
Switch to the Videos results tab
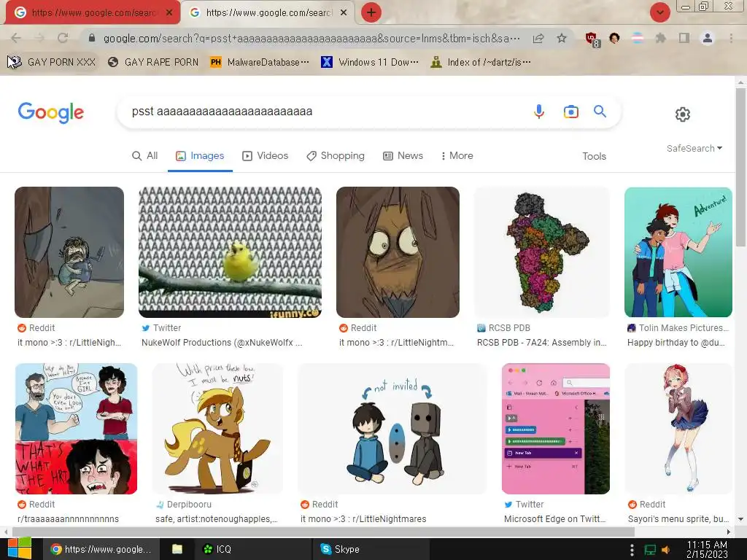[x=266, y=156]
